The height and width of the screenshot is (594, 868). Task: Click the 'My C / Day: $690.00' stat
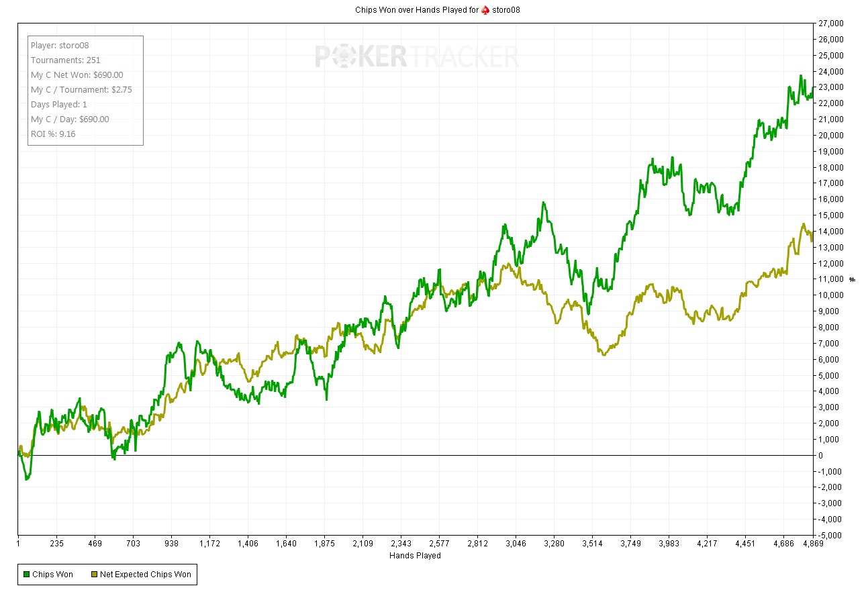[x=70, y=119]
